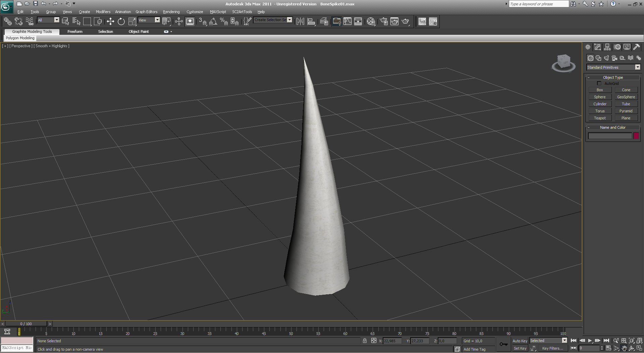The height and width of the screenshot is (353, 644).
Task: Click the Mirror tool icon
Action: 300,22
